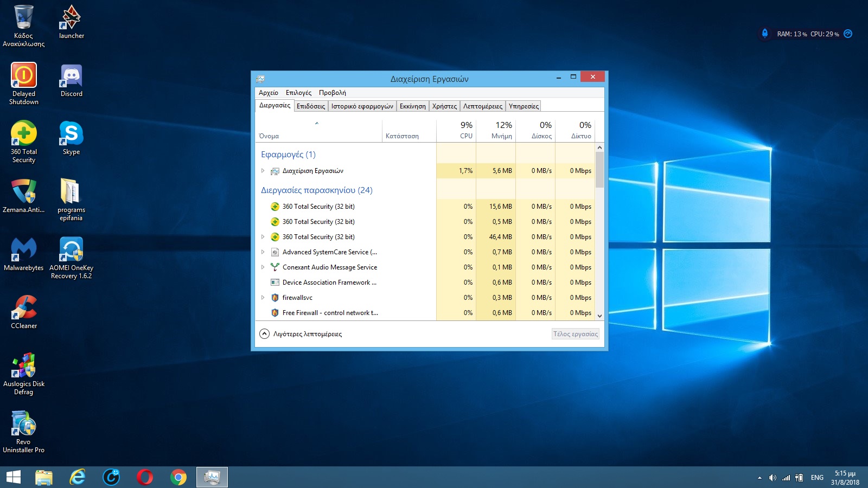Viewport: 868px width, 488px height.
Task: Open Opera from the taskbar
Action: coord(145,477)
